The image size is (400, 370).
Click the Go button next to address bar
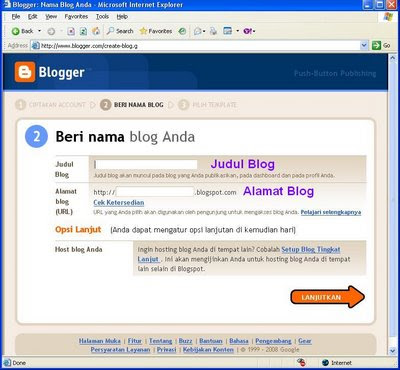[x=381, y=46]
